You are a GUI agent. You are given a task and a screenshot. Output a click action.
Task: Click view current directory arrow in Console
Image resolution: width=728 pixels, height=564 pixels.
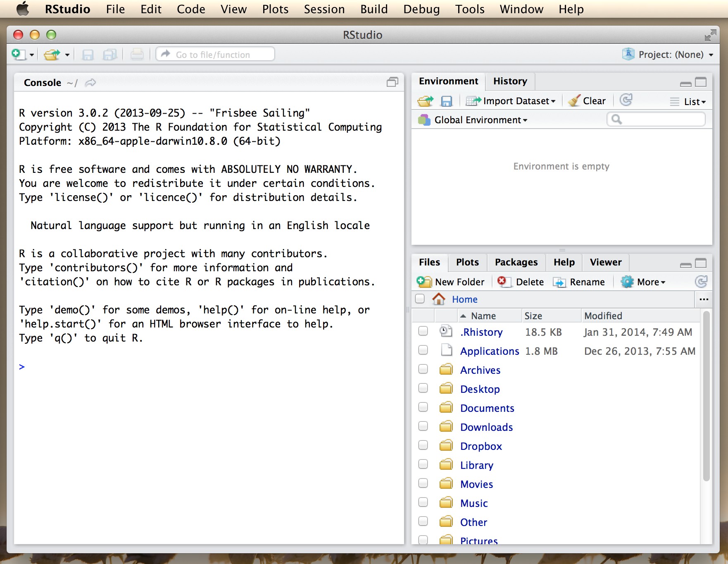pos(90,83)
